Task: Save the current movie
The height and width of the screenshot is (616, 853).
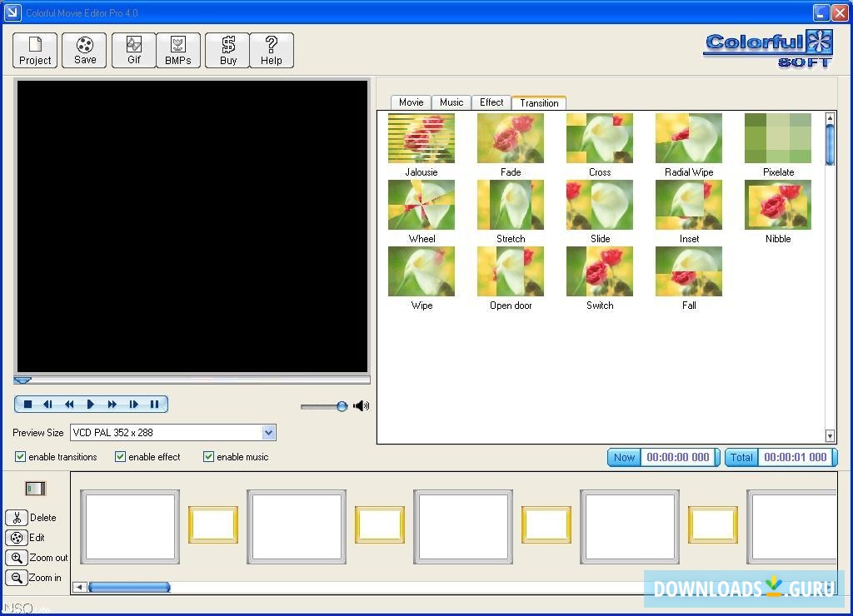Action: click(x=84, y=50)
